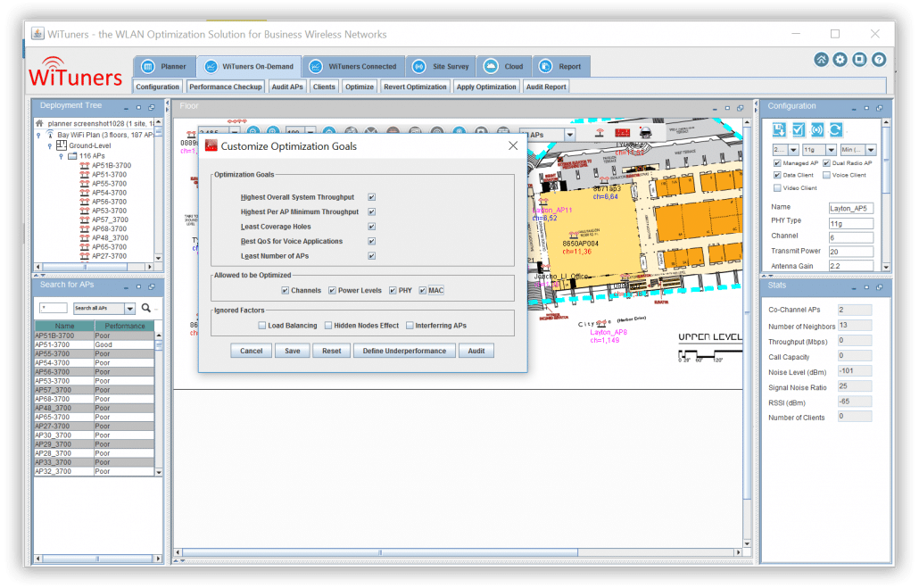
Task: Open the Min dropdown in Configuration panel
Action: coord(871,150)
